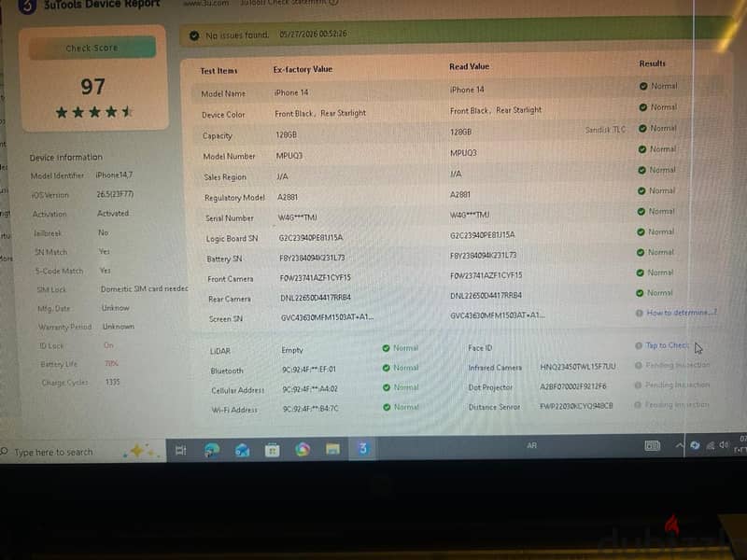747x560 pixels.
Task: Click the volume speaker tray icon
Action: [725, 445]
